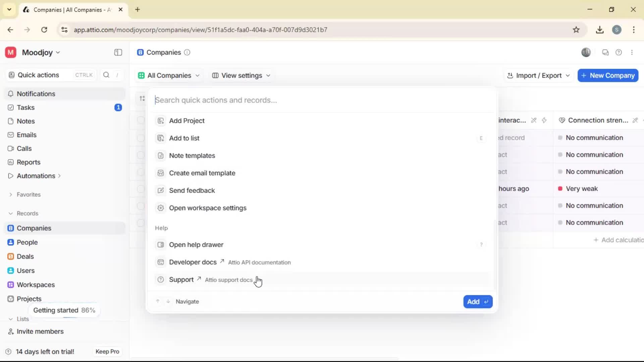
Task: Click the chat feedback icon in the header
Action: click(x=605, y=52)
